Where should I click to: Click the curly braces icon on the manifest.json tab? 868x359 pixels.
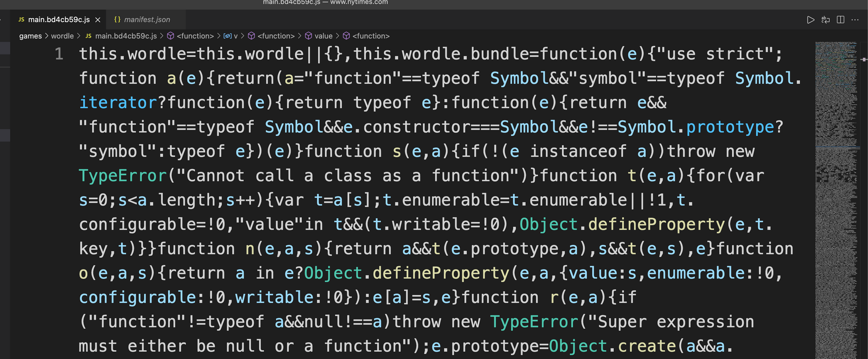117,19
